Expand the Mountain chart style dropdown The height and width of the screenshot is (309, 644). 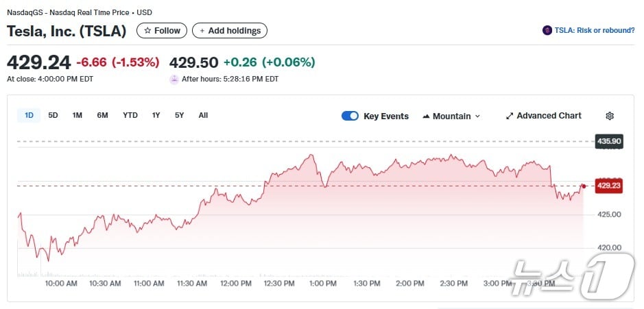click(x=477, y=116)
